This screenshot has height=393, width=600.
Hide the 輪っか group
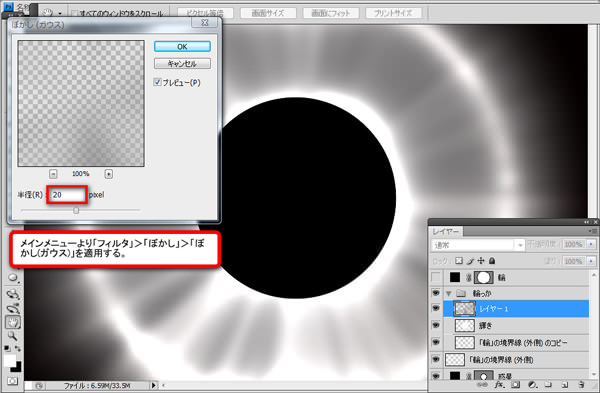coord(436,293)
